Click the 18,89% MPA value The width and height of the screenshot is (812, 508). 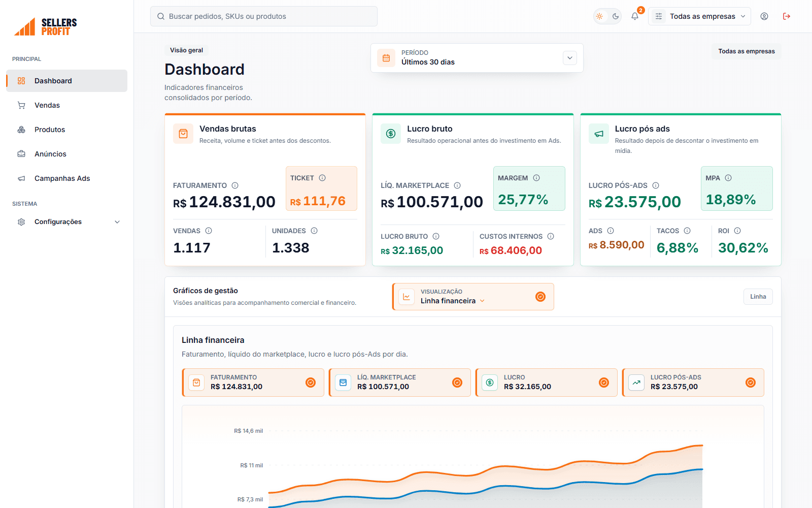click(x=731, y=200)
